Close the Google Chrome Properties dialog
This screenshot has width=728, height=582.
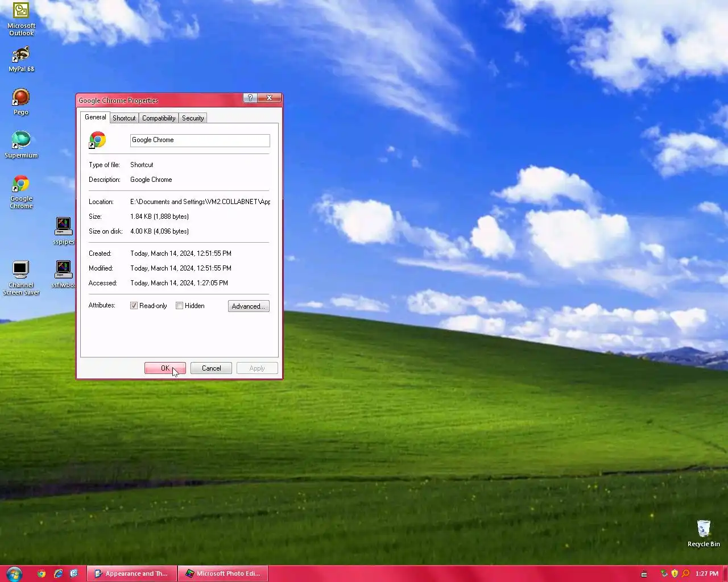point(269,98)
